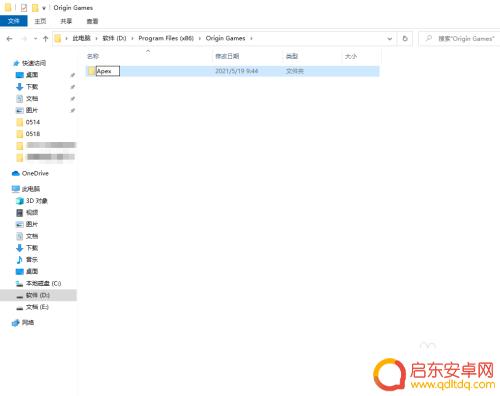Click the network icon beside 网络
The image size is (500, 396).
point(15,323)
